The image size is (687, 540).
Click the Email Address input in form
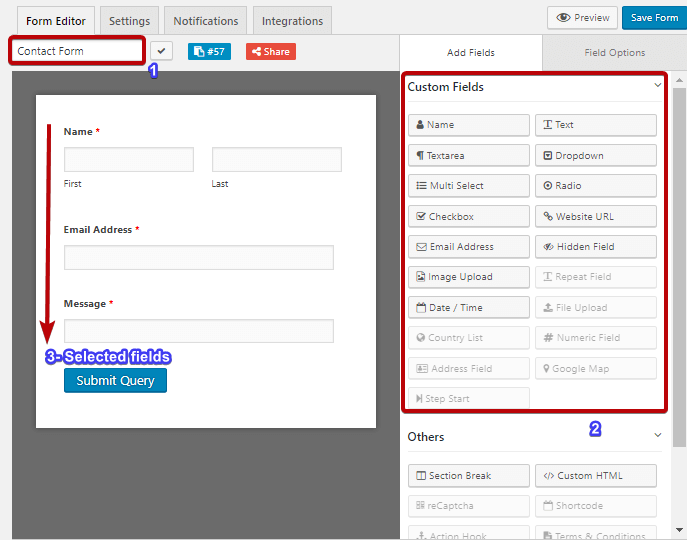[199, 258]
